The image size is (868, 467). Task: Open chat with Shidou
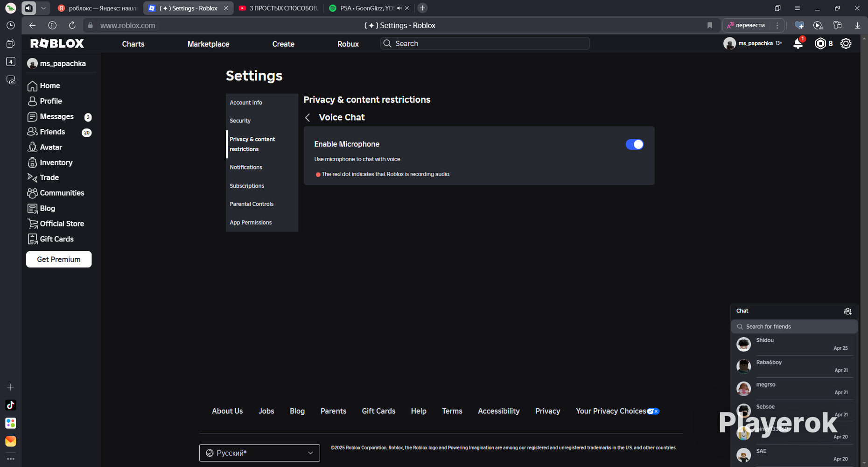794,344
